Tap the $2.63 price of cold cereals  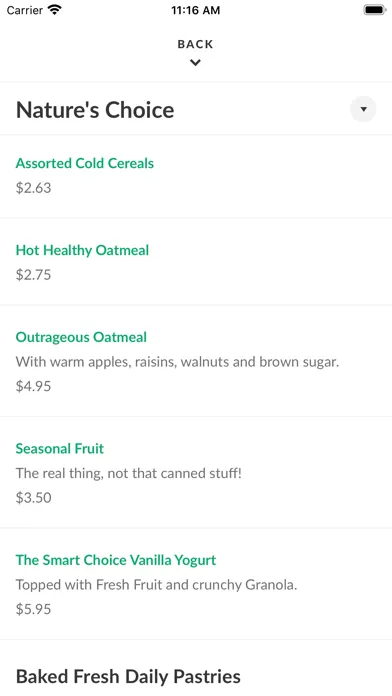pos(34,188)
